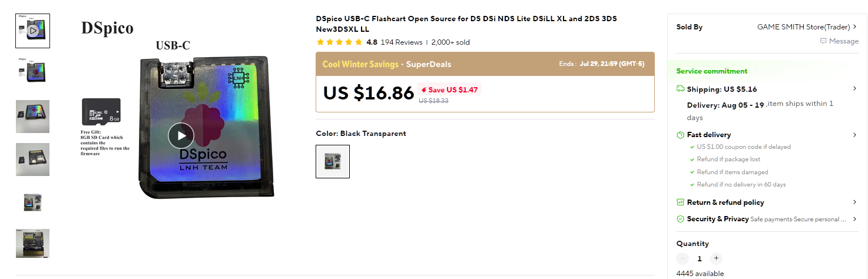Click the Security & Privacy shield icon
The width and height of the screenshot is (868, 279).
pyautogui.click(x=680, y=219)
